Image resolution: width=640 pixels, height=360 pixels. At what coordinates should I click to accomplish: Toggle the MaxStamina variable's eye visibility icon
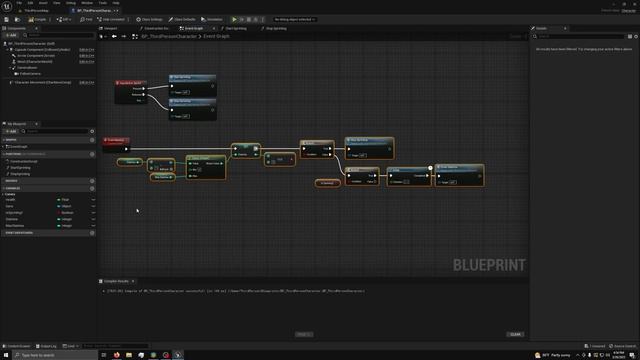tap(93, 226)
